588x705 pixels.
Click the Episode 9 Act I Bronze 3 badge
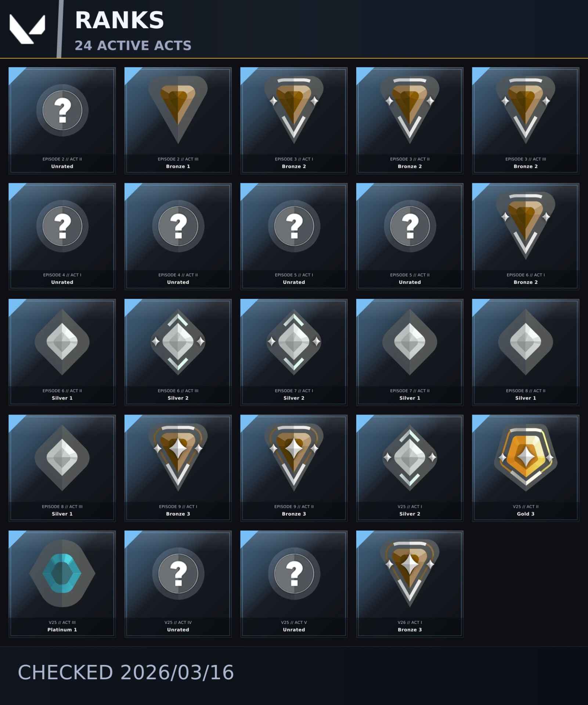pos(178,458)
